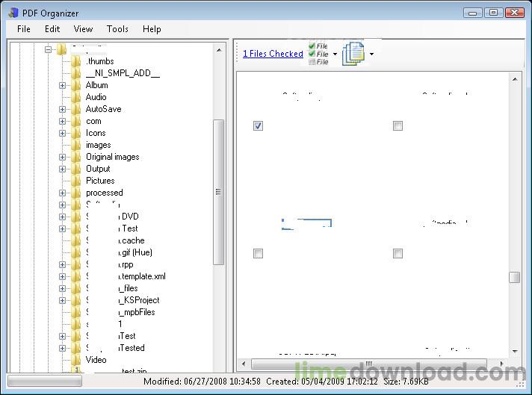This screenshot has height=395, width=532.
Task: Expand the folder ending in _KSProject
Action: [x=63, y=300]
